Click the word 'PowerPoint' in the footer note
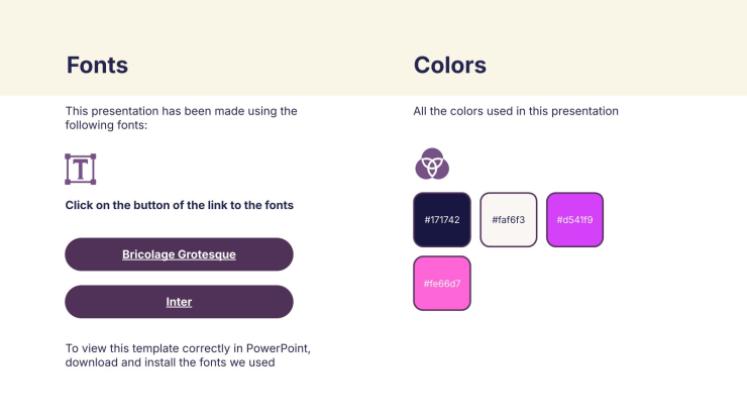Viewport: 747px width, 420px height. (x=277, y=348)
